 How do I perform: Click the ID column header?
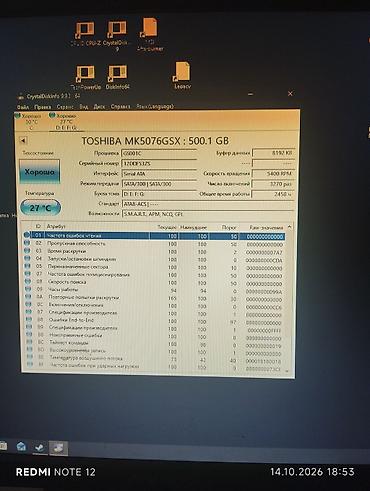point(38,227)
